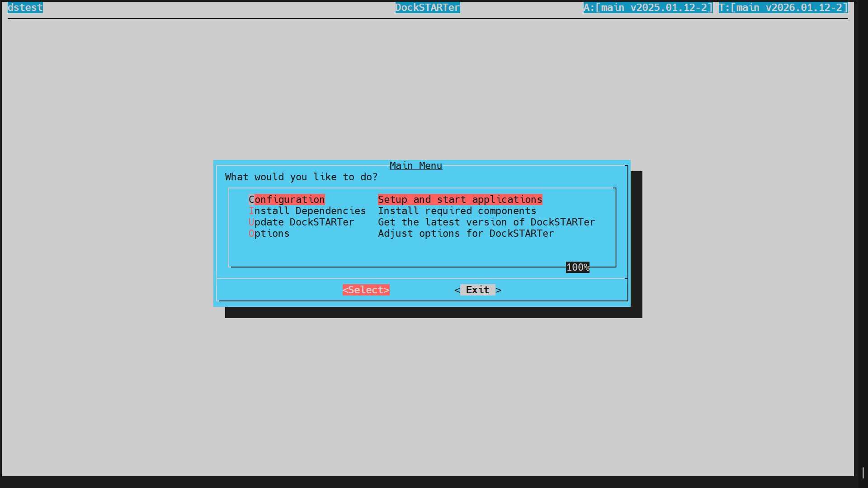Screen dimensions: 868x488
Task: Click the T:[main v2026.01.12-2] version label
Action: pos(783,7)
